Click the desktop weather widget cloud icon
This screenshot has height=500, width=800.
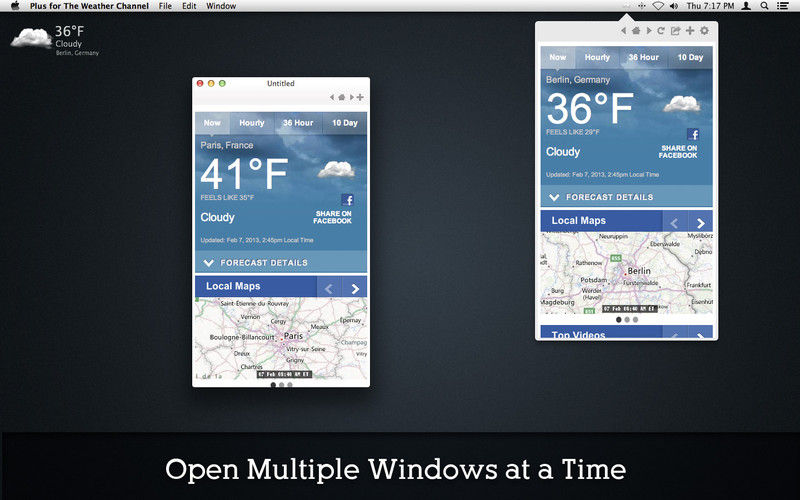(31, 38)
